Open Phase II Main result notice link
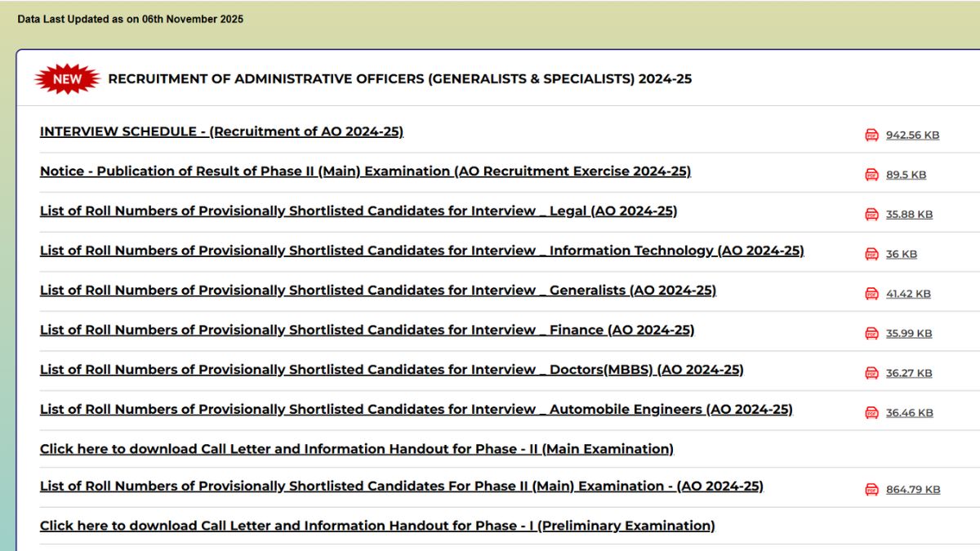This screenshot has width=980, height=551. 365,171
